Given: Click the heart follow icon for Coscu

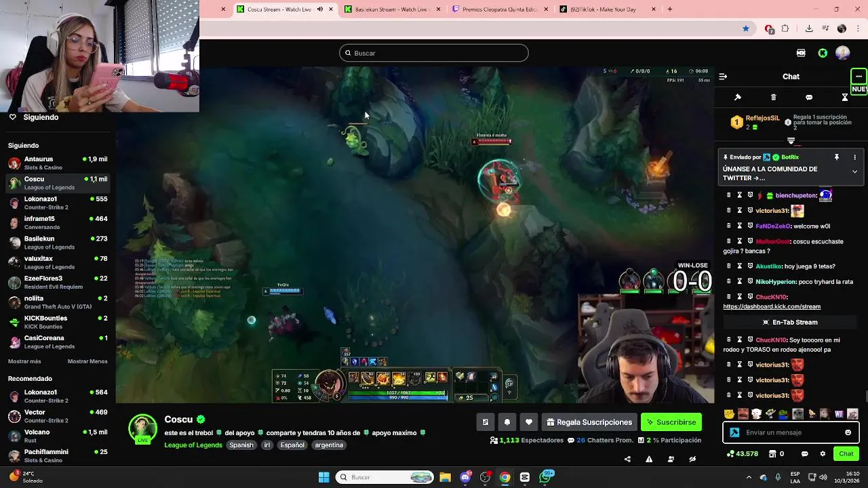Looking at the screenshot, I should coord(529,422).
